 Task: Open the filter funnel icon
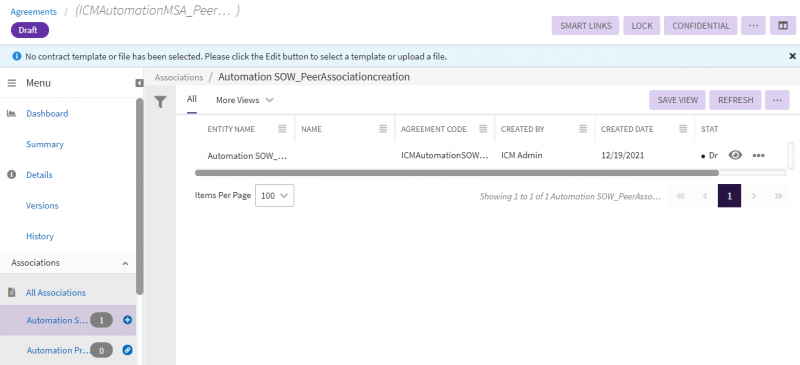tap(161, 103)
